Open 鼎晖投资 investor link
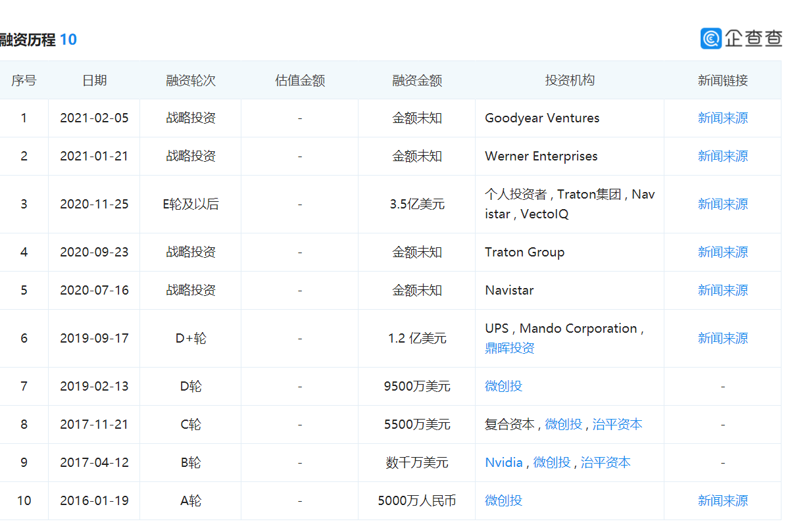Viewport: 794px width, 532px height. 510,349
